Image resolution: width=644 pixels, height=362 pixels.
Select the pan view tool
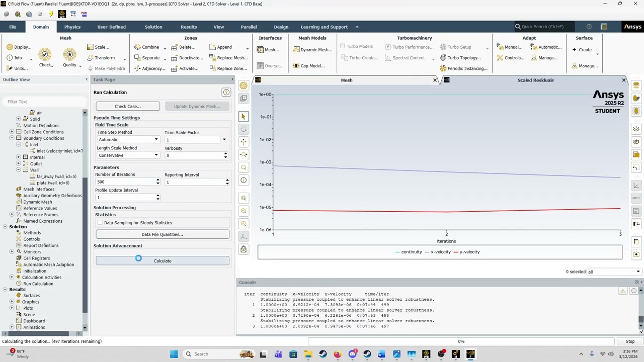244,142
